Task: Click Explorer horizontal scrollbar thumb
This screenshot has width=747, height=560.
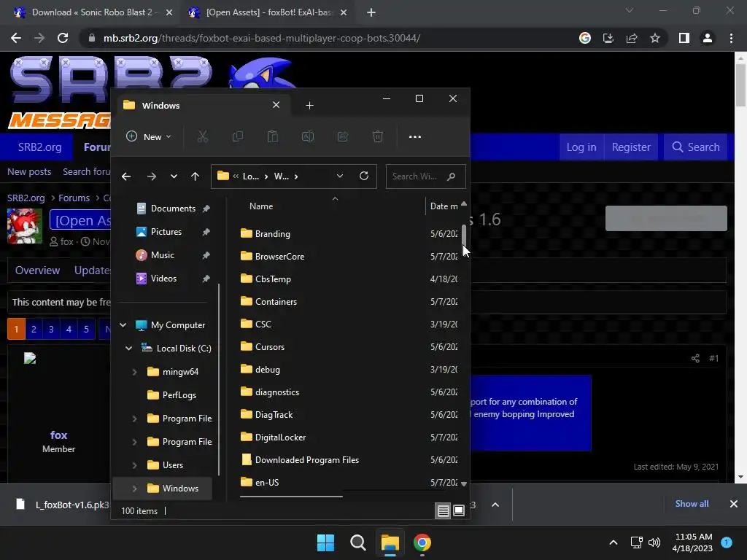Action: click(x=291, y=496)
